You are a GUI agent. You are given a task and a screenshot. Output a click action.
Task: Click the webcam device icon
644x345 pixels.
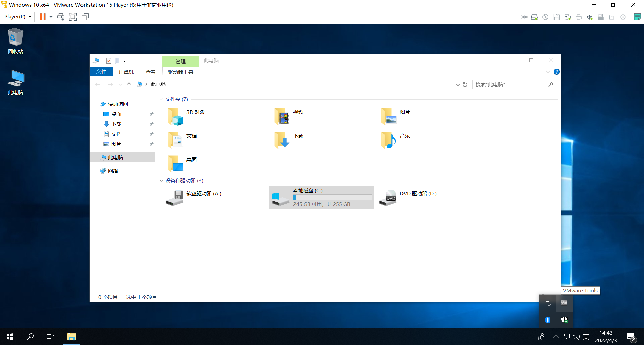point(623,17)
